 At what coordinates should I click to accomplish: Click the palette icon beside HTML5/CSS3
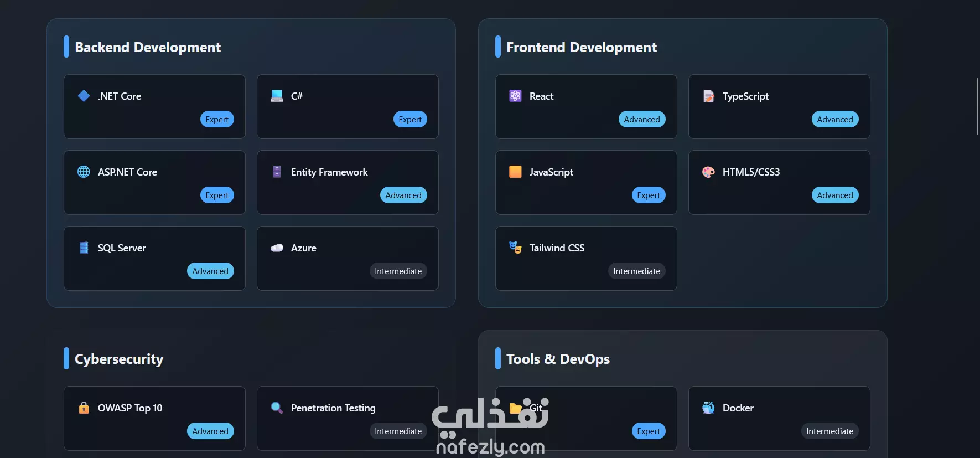click(x=708, y=172)
